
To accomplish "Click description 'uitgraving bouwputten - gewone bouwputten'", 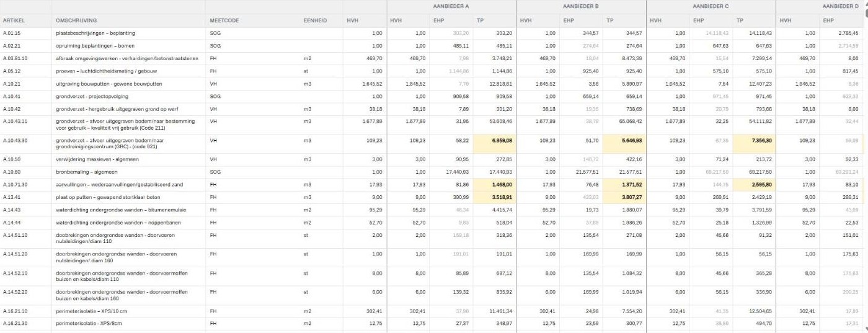I will tap(108, 84).
